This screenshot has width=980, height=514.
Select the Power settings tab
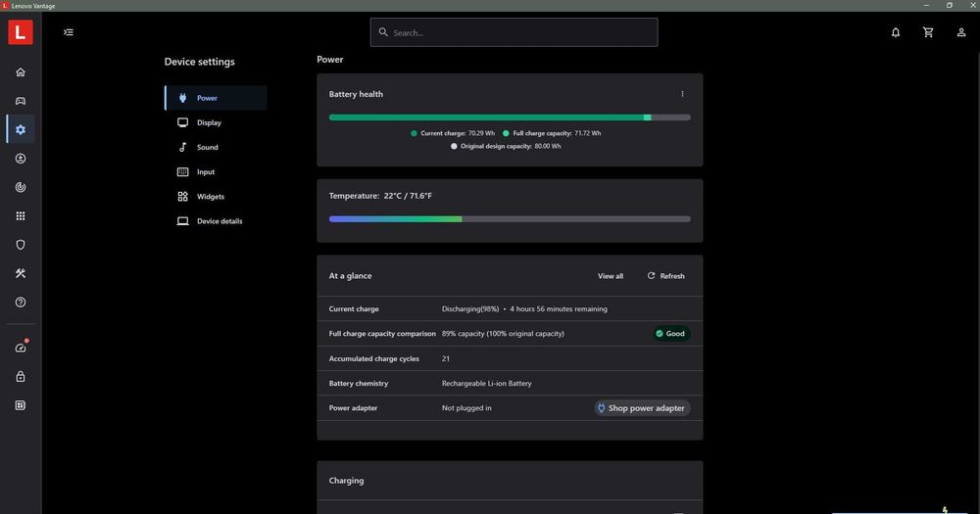pyautogui.click(x=217, y=98)
